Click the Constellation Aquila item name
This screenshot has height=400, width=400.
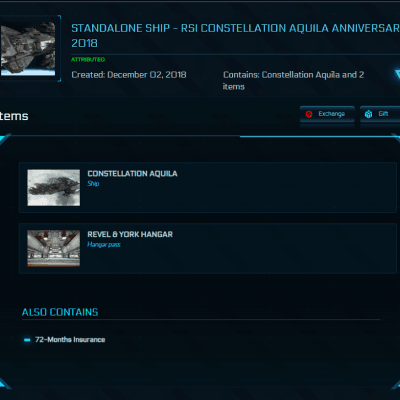point(132,174)
